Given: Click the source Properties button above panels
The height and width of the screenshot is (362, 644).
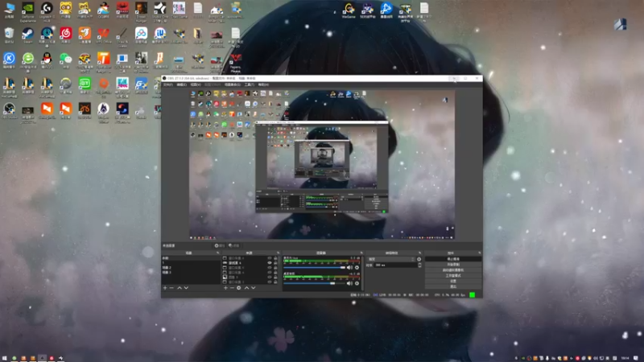Looking at the screenshot, I should click(220, 245).
